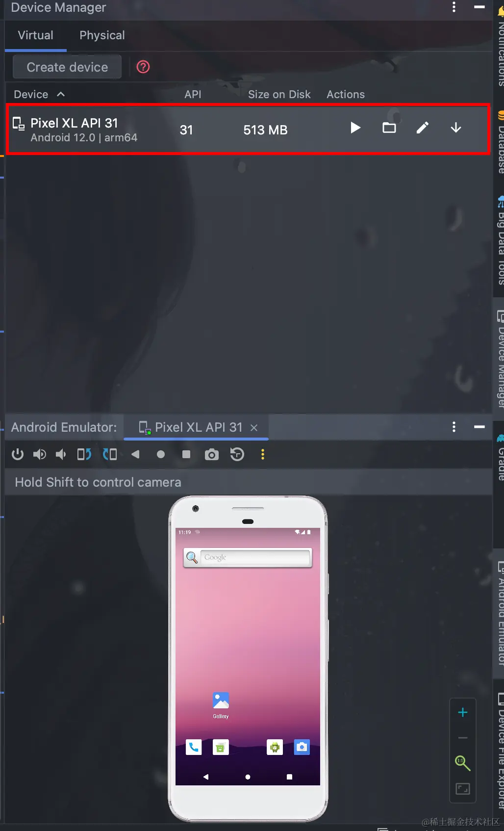504x831 pixels.
Task: Zoom in on the emulator view
Action: 463,712
